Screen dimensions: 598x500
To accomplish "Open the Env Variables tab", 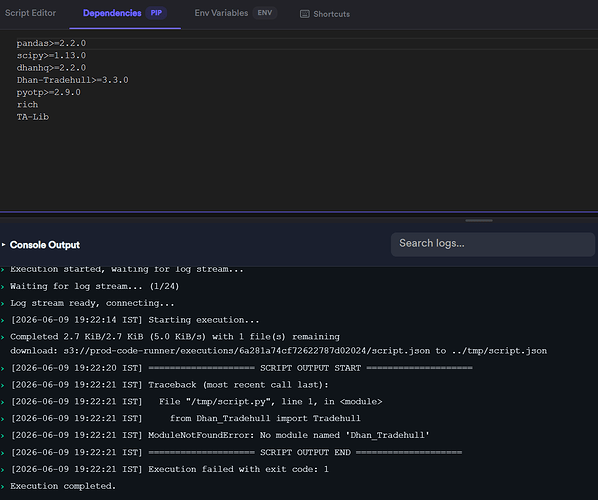I will point(236,13).
